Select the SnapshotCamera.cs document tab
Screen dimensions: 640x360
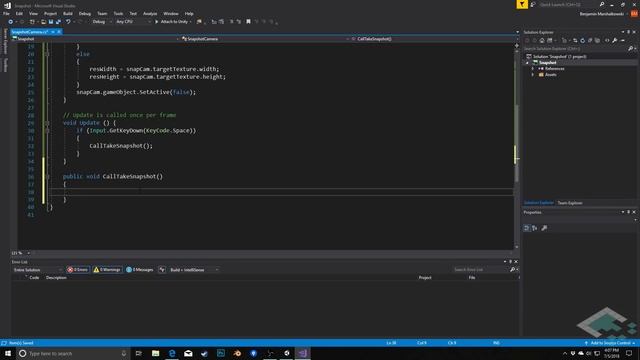(x=29, y=32)
